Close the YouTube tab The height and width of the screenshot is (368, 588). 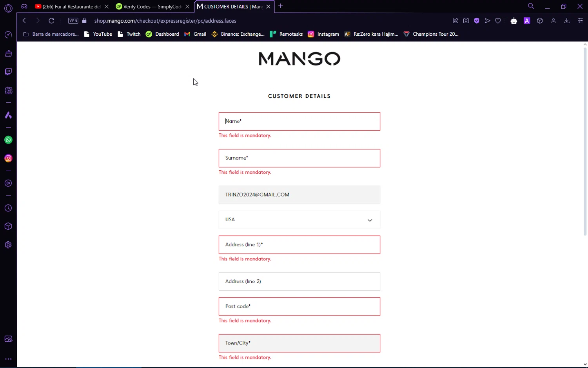point(107,7)
